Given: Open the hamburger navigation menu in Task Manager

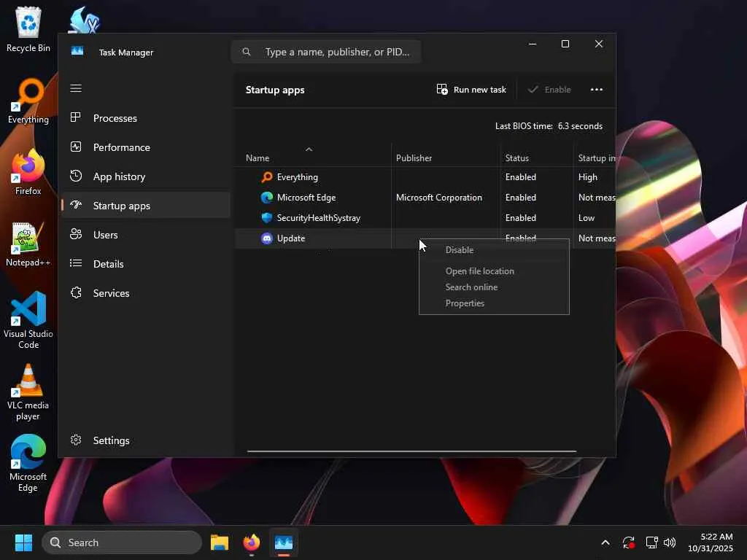Looking at the screenshot, I should [x=76, y=88].
